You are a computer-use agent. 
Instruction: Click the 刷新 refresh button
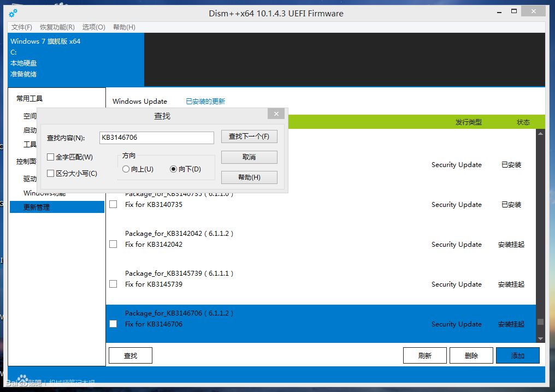[x=425, y=355]
